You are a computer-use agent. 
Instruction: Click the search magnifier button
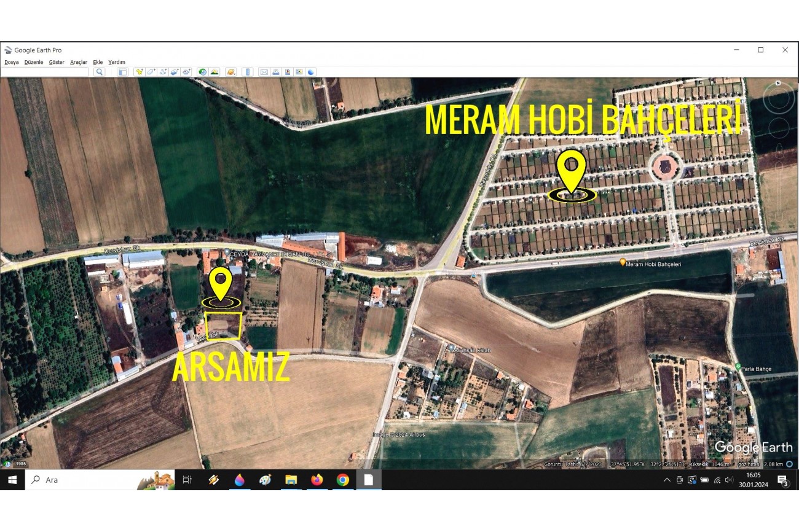click(99, 72)
